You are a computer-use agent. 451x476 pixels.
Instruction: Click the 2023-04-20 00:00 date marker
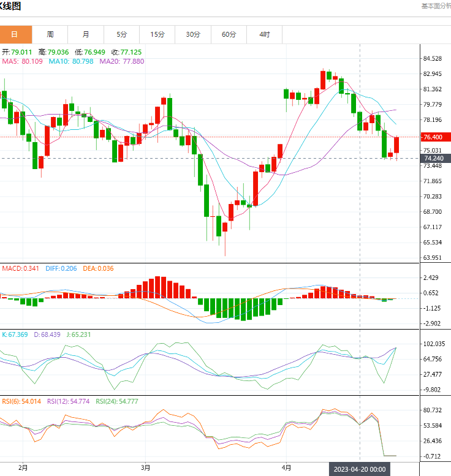pyautogui.click(x=360, y=469)
